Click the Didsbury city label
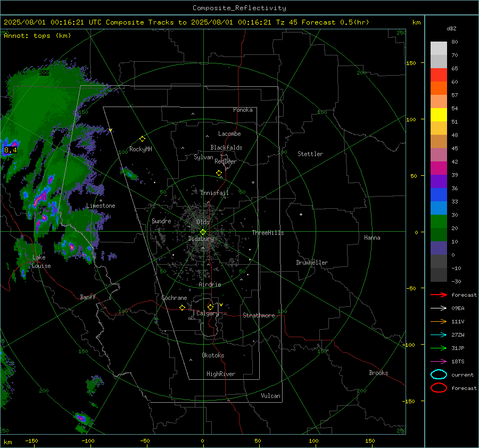The width and height of the screenshot is (479, 448). [x=201, y=239]
